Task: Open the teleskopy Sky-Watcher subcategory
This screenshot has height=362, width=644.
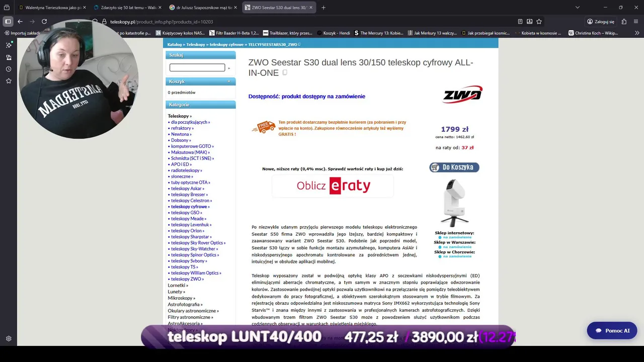Action: tap(194, 249)
